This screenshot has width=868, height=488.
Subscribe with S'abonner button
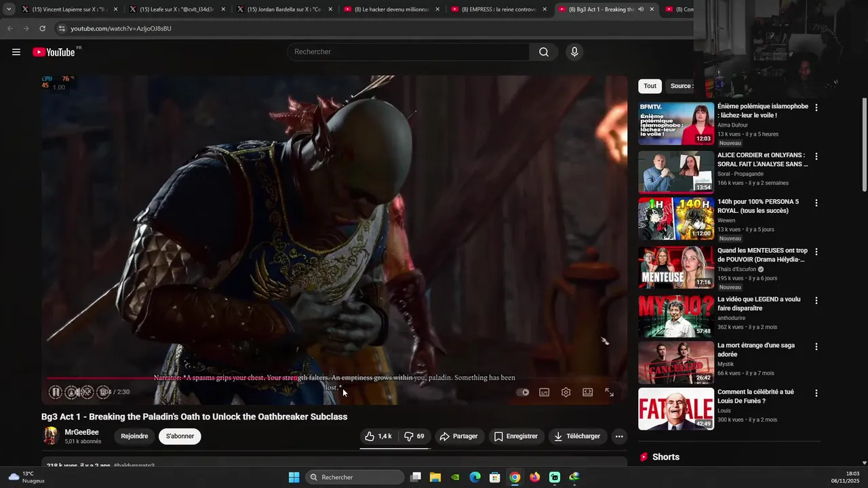tap(180, 436)
